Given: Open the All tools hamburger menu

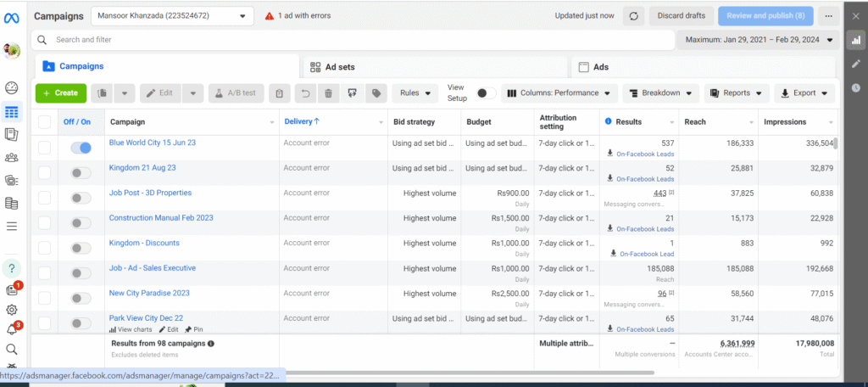Looking at the screenshot, I should [12, 227].
